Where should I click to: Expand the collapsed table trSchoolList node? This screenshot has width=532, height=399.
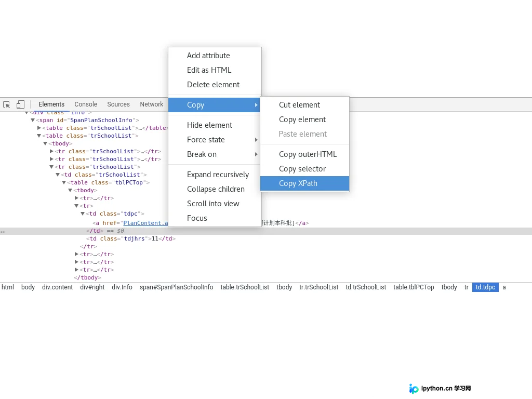39,128
